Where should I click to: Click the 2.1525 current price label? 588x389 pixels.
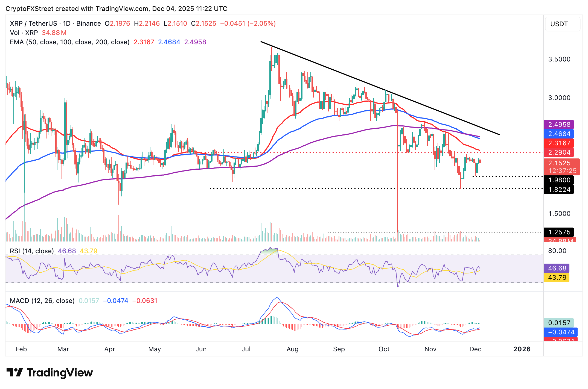[559, 163]
